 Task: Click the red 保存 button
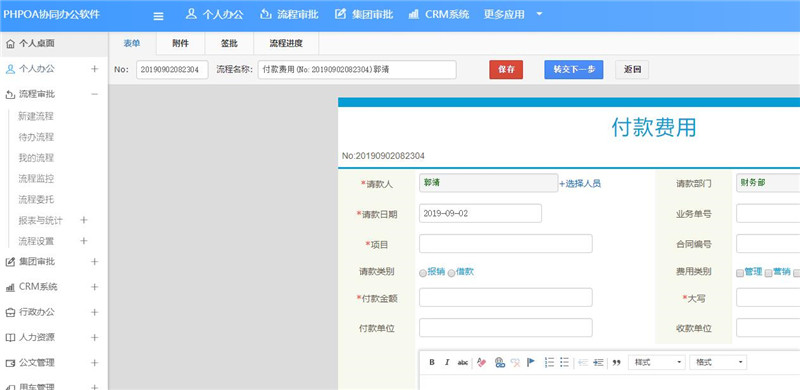(506, 69)
